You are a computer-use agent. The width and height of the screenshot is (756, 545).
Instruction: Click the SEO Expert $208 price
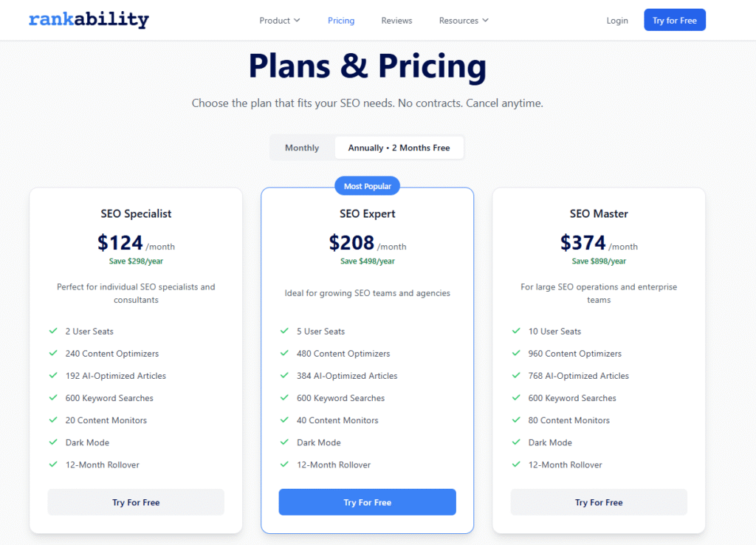coord(352,243)
